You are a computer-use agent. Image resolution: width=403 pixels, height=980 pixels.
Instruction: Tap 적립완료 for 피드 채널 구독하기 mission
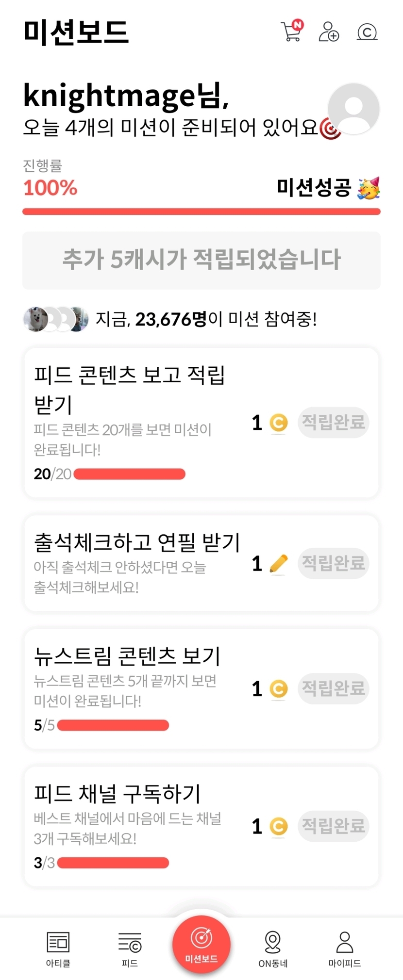(x=333, y=826)
